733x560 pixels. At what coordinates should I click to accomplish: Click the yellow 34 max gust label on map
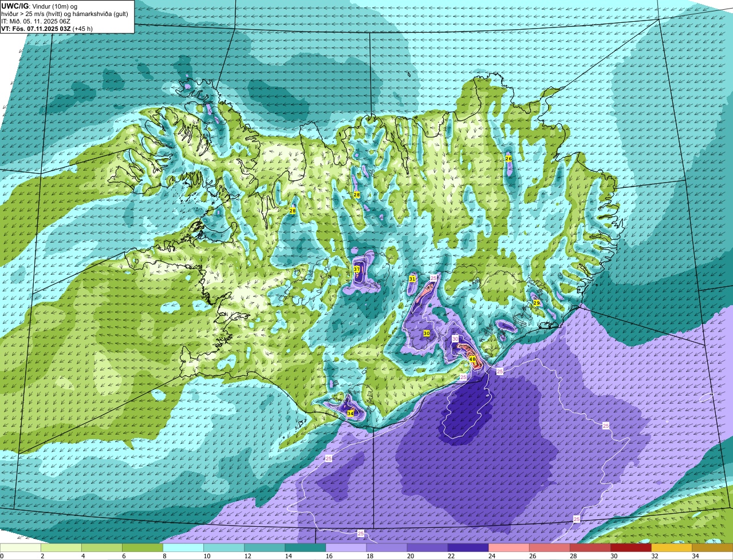350,412
